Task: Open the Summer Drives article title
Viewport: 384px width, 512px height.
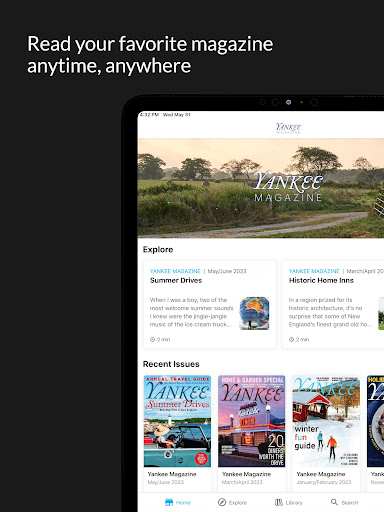Action: 176,280
